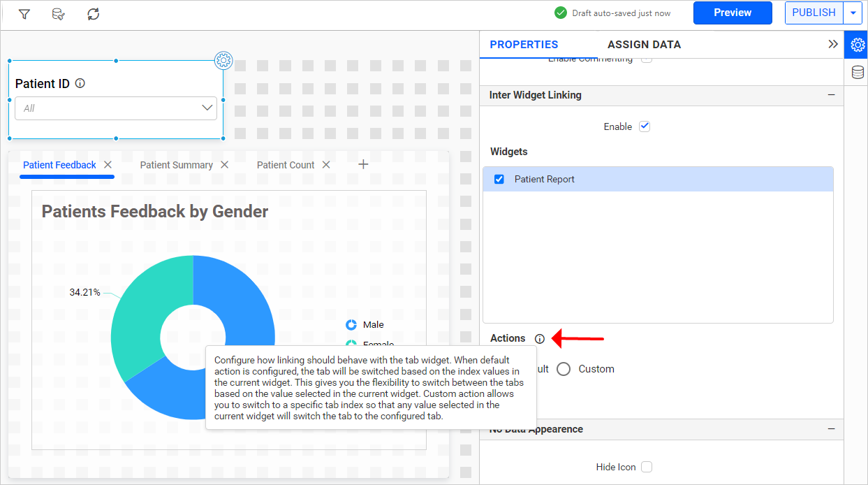This screenshot has height=485, width=868.
Task: Switch to the Patient Summary tab
Action: coord(176,164)
